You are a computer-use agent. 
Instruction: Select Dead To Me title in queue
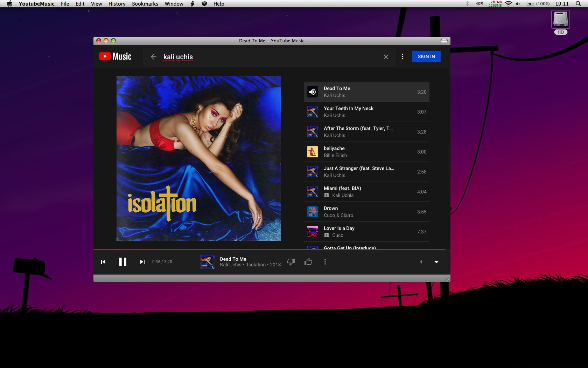pos(337,88)
